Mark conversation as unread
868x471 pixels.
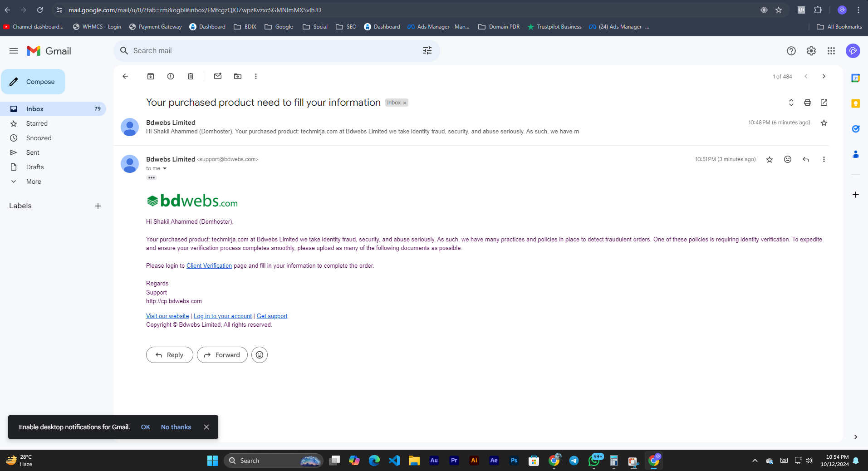tap(218, 76)
